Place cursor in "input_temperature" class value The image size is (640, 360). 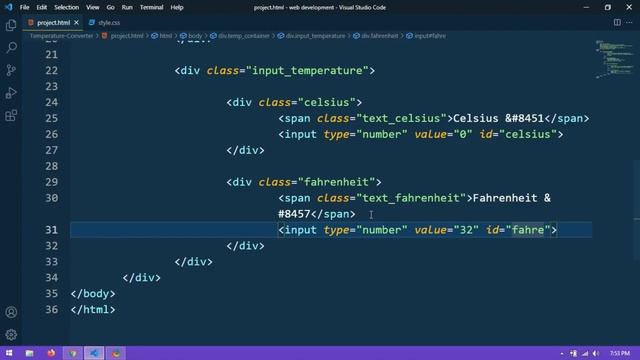[x=307, y=71]
